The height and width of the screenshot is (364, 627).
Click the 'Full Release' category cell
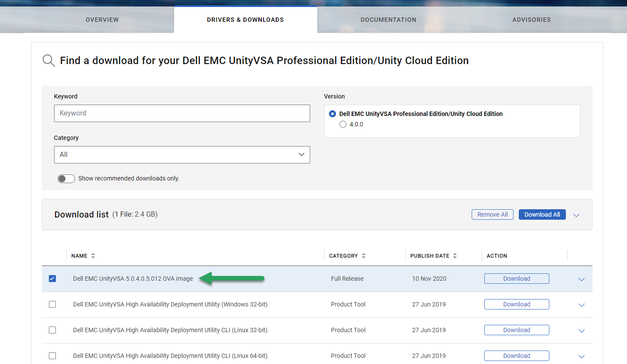347,279
